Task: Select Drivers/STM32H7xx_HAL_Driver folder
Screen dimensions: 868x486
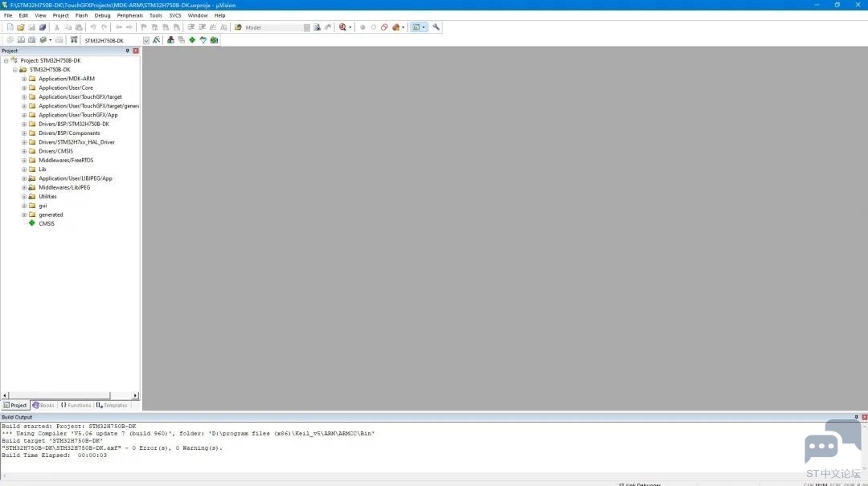Action: click(x=76, y=142)
